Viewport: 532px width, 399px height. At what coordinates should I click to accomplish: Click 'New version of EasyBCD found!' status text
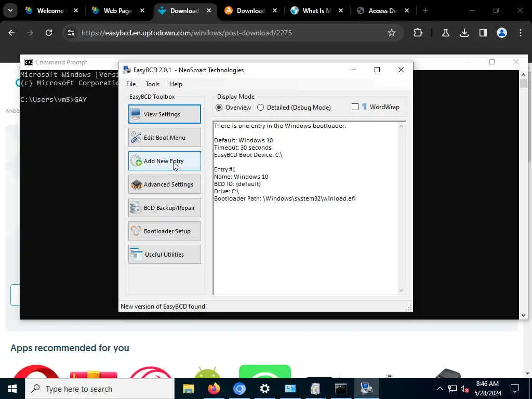point(164,307)
